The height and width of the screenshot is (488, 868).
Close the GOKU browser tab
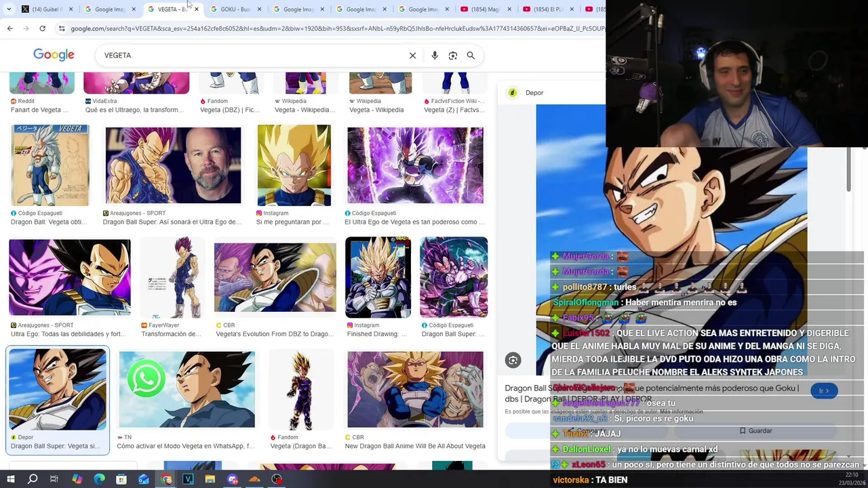click(259, 9)
